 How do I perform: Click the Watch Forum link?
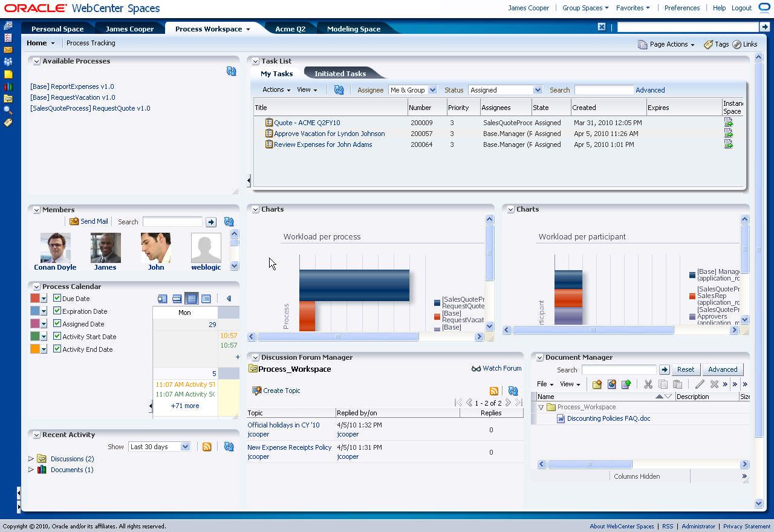click(x=496, y=368)
